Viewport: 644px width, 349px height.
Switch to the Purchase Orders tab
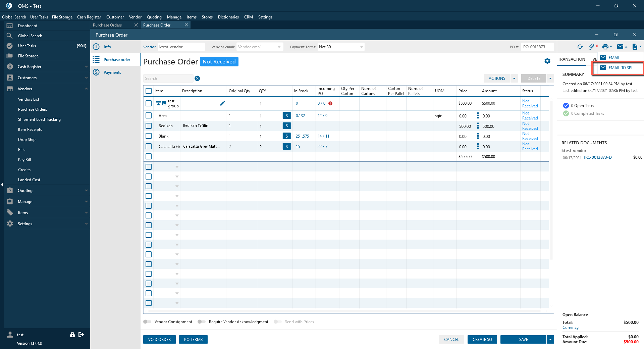(x=107, y=25)
